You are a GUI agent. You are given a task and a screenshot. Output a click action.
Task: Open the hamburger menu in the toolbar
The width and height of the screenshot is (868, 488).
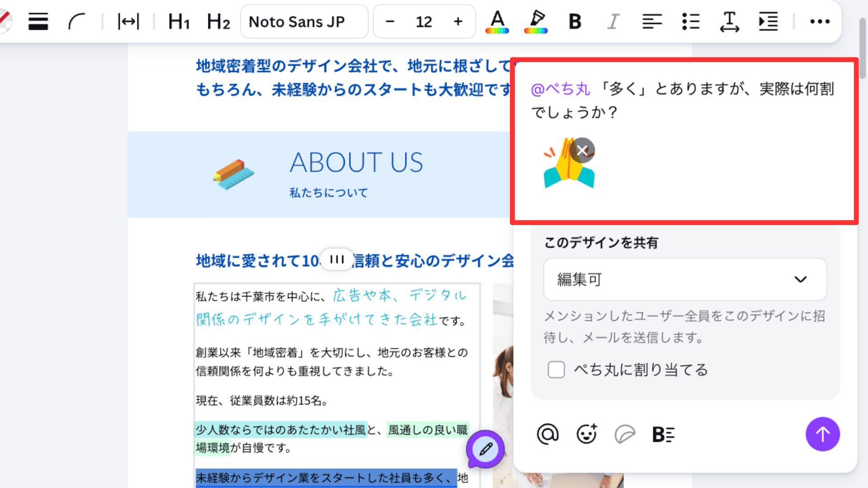tap(38, 21)
